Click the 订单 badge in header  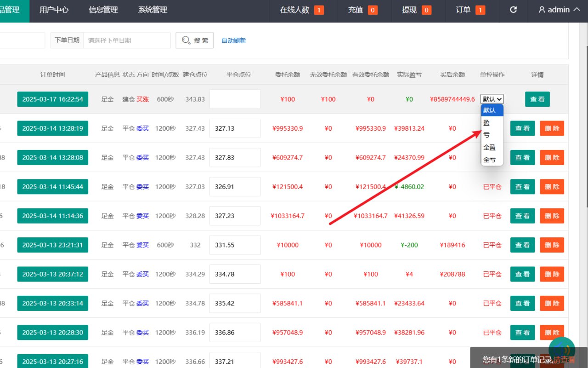pyautogui.click(x=470, y=10)
